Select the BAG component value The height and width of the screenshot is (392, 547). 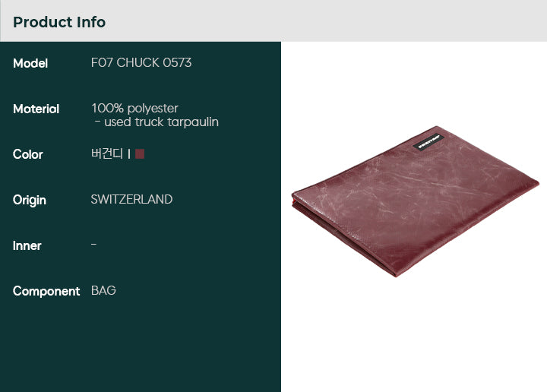[103, 290]
